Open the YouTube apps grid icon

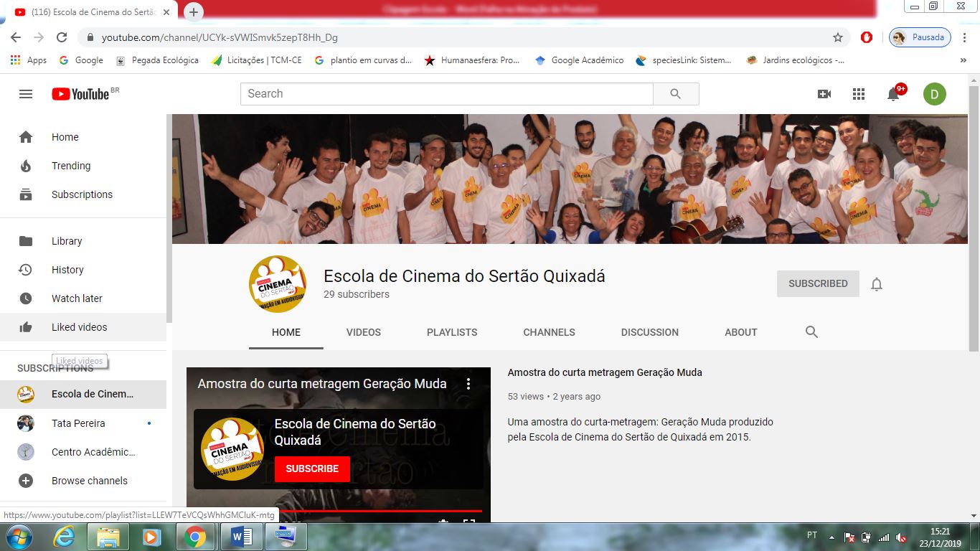pos(859,94)
